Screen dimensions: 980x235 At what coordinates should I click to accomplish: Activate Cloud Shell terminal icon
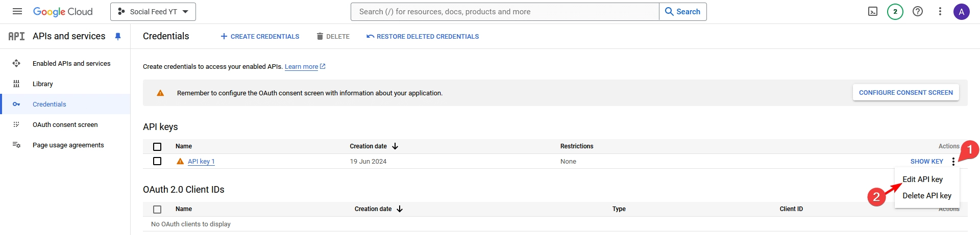point(873,11)
